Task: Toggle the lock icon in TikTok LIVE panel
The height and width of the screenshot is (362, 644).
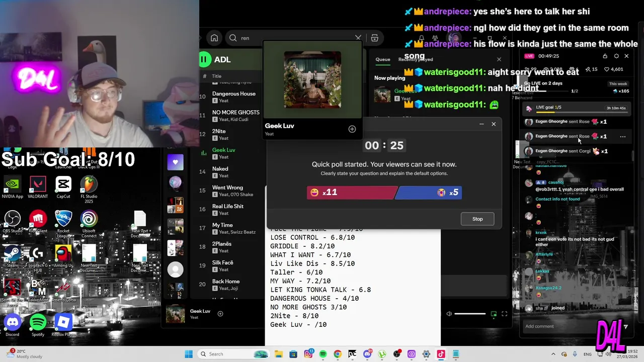Action: (605, 56)
